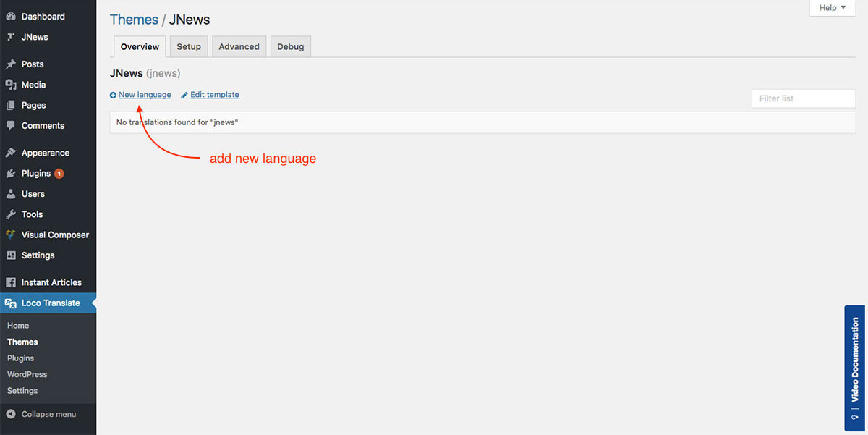Click the Edit template link
Viewport: 868px width, 435px height.
coord(214,95)
